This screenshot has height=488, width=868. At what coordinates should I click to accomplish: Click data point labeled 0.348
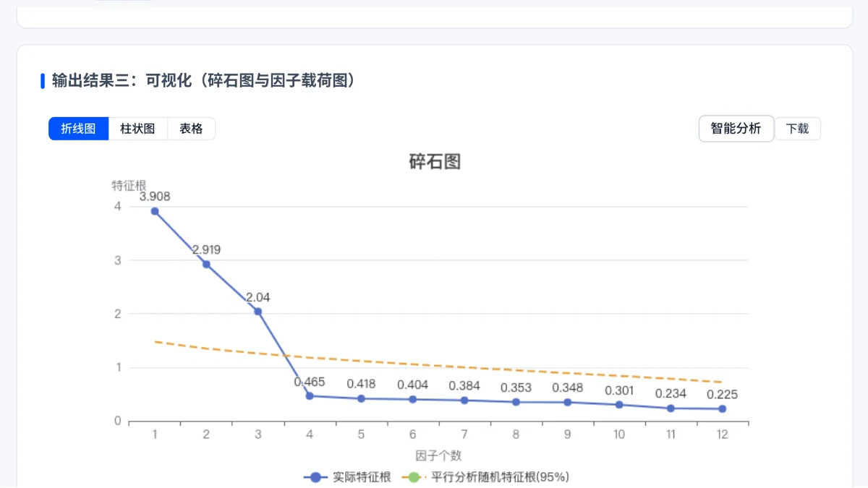coord(567,402)
